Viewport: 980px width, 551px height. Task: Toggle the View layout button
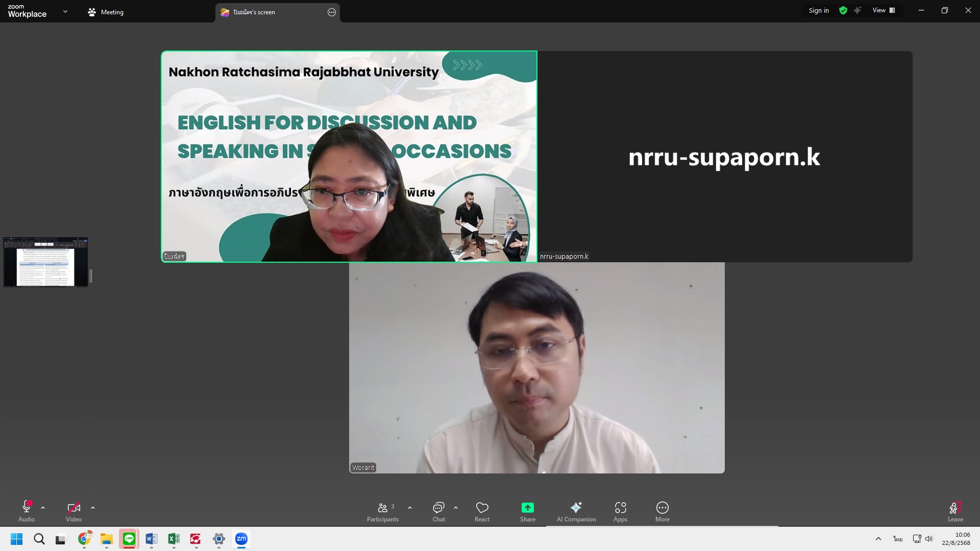[884, 10]
